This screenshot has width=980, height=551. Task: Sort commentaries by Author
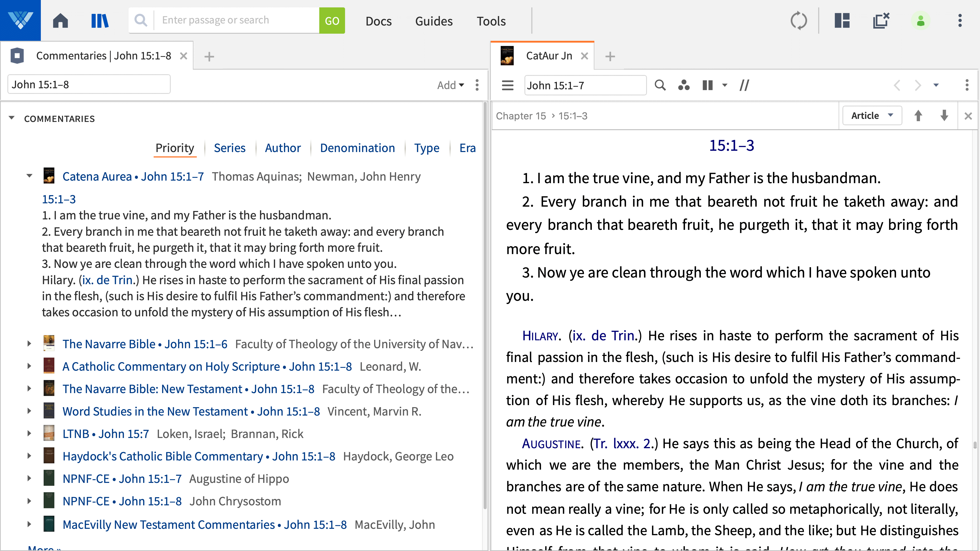tap(283, 148)
